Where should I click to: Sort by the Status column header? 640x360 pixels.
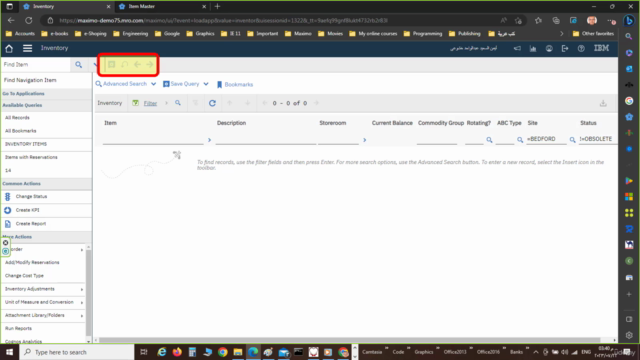click(588, 123)
